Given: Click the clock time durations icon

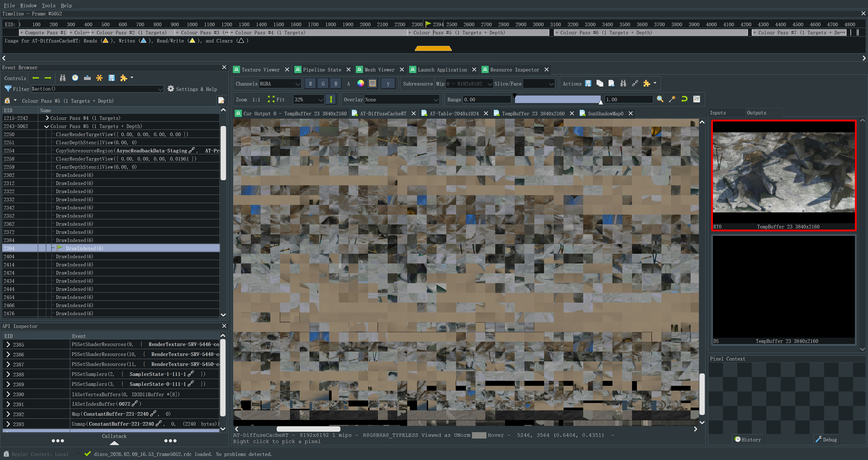Looking at the screenshot, I should tap(75, 78).
